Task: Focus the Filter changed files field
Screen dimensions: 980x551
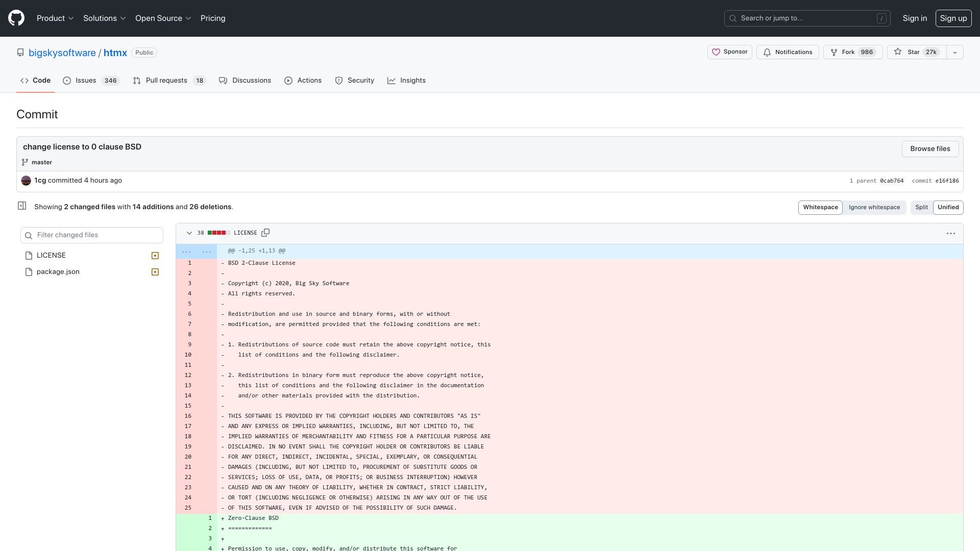Action: [92, 235]
